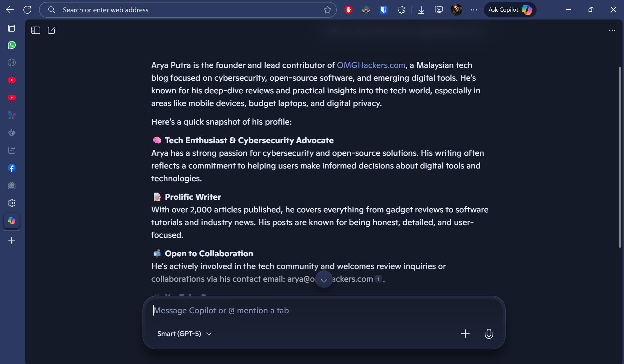Image resolution: width=624 pixels, height=364 pixels.
Task: Open WhatsApp from the sidebar
Action: pyautogui.click(x=12, y=45)
